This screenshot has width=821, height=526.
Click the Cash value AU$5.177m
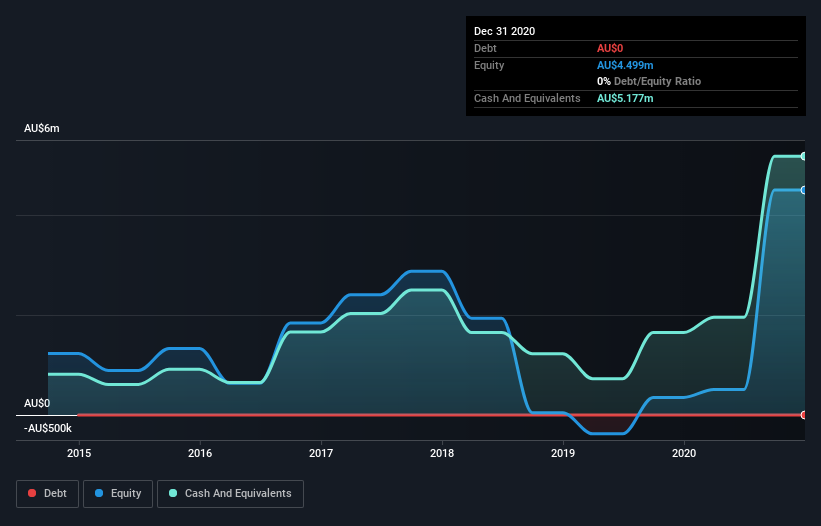click(x=625, y=98)
